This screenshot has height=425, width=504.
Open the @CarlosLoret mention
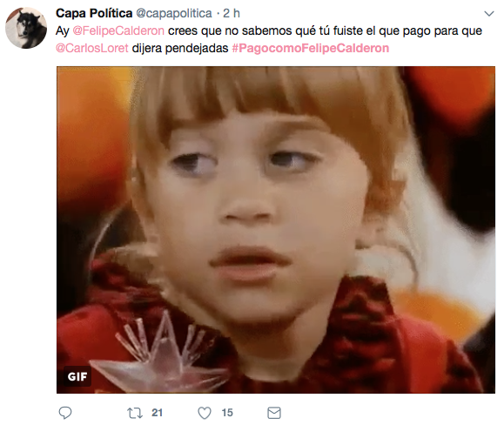click(x=92, y=48)
